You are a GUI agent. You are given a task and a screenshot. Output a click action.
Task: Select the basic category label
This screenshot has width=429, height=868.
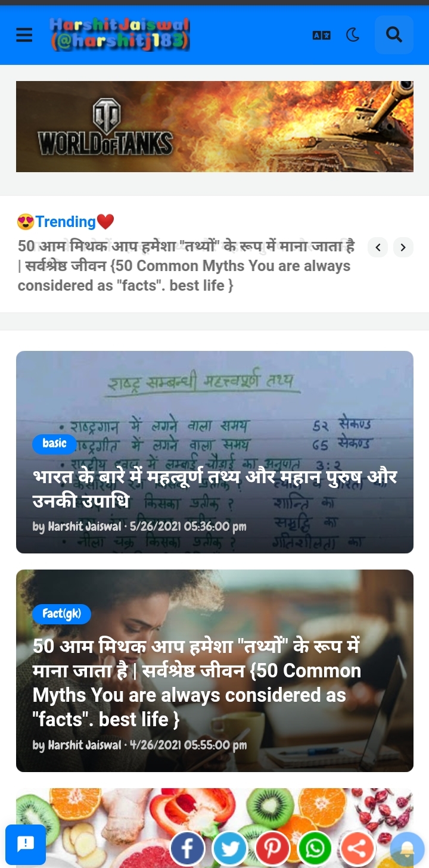[x=54, y=443]
